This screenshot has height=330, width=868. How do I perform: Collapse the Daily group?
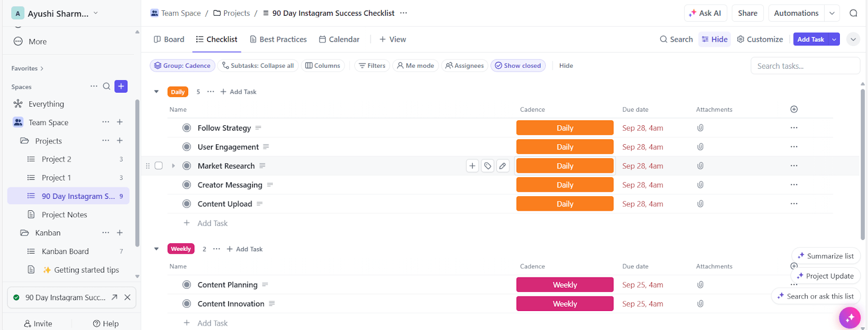coord(156,92)
